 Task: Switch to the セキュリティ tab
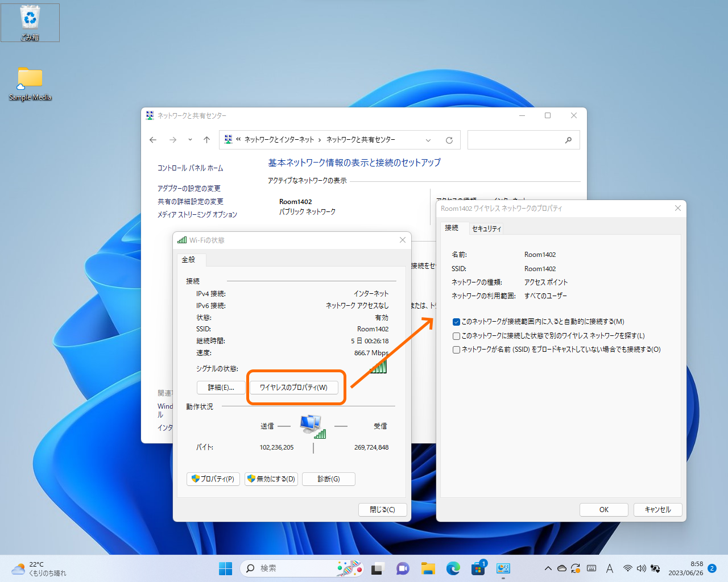coord(486,228)
